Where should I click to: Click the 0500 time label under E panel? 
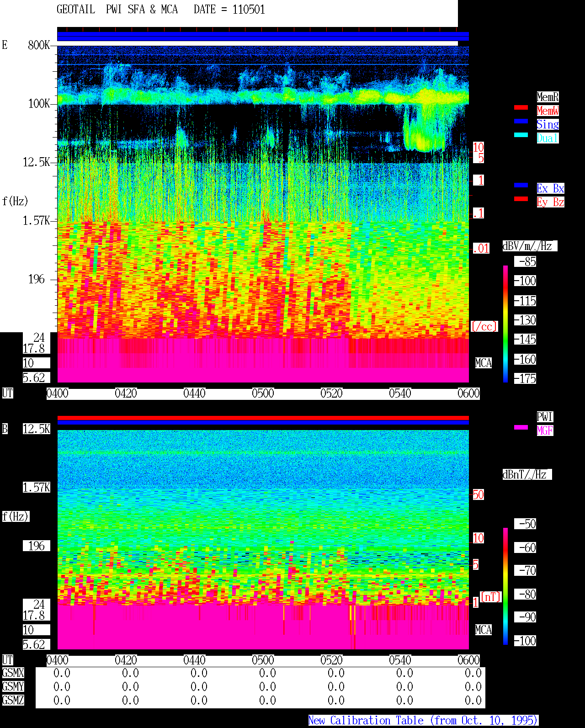point(263,393)
